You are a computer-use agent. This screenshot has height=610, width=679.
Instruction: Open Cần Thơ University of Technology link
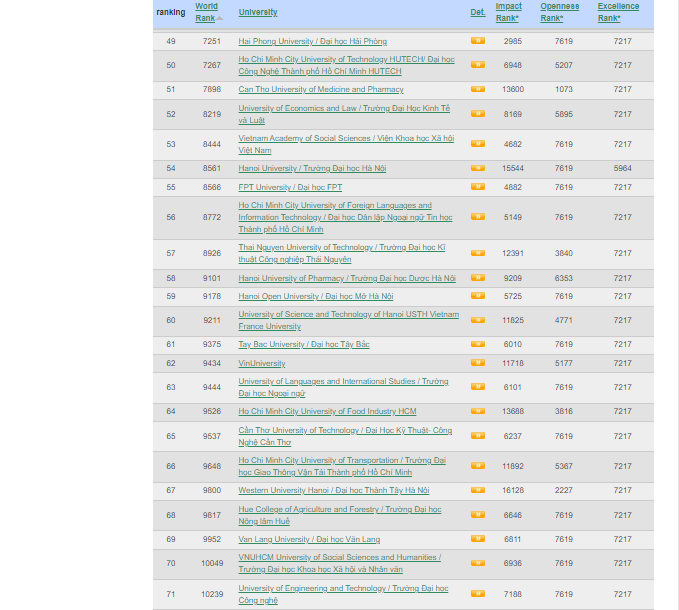pos(345,436)
